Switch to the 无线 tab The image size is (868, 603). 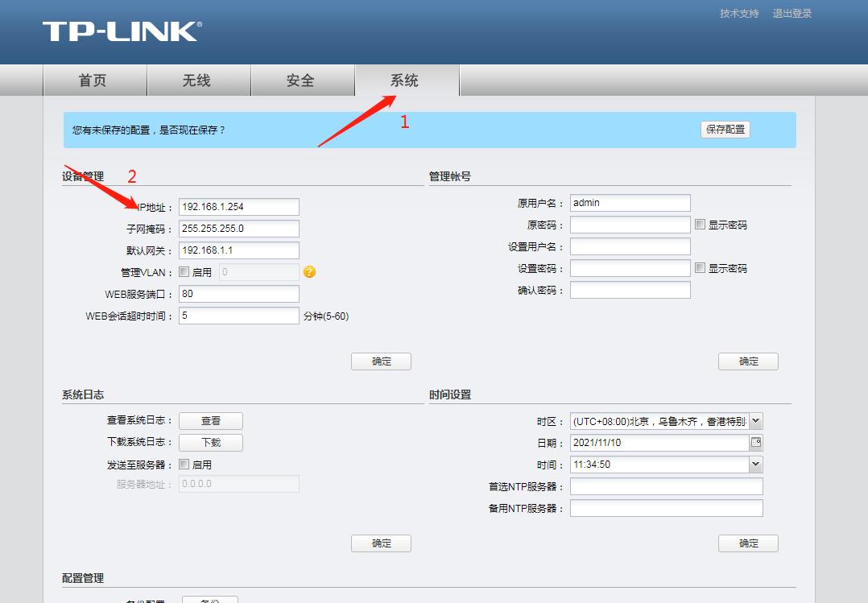197,81
